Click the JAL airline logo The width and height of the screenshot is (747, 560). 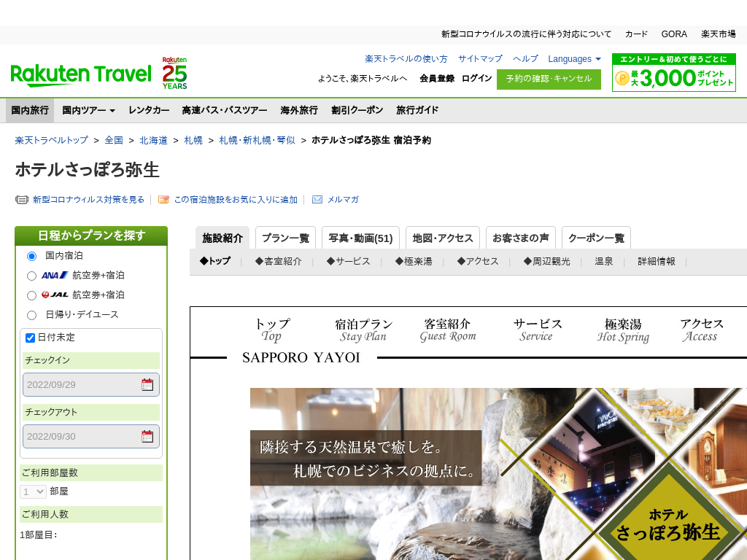tap(55, 295)
